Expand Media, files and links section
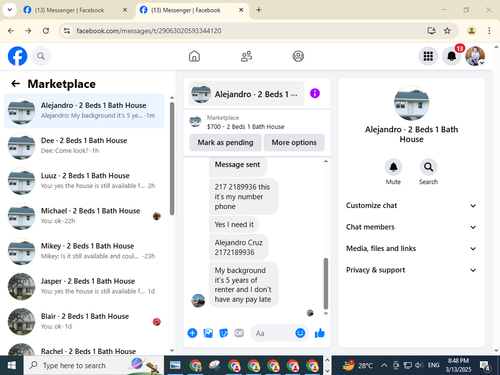The height and width of the screenshot is (375, 500). point(411,249)
